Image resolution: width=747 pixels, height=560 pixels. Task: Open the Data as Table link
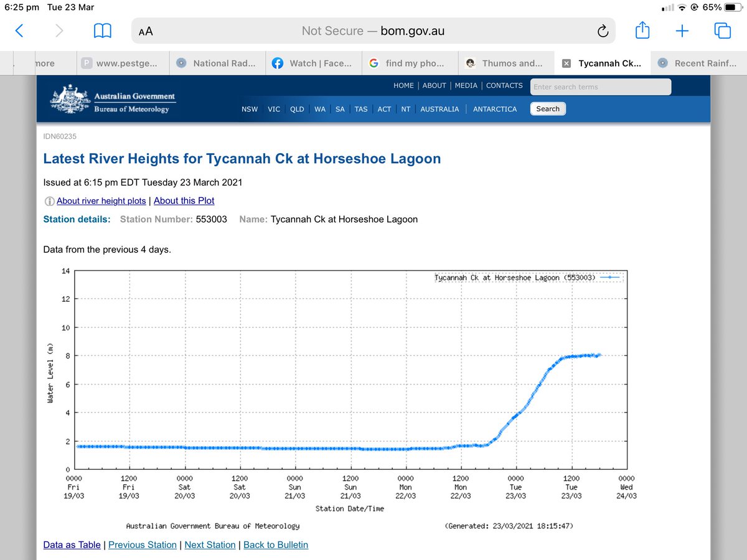tap(72, 545)
